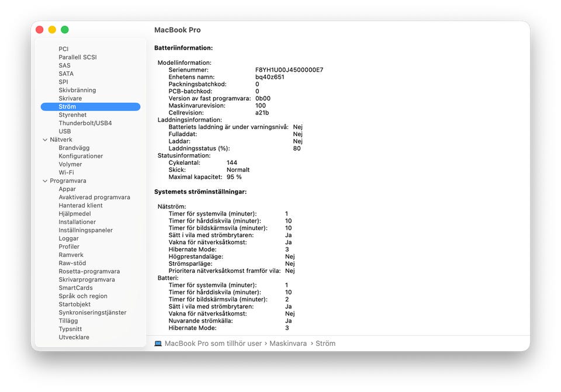This screenshot has width=561, height=392.
Task: Open Volymer under Nätverk
Action: [70, 164]
